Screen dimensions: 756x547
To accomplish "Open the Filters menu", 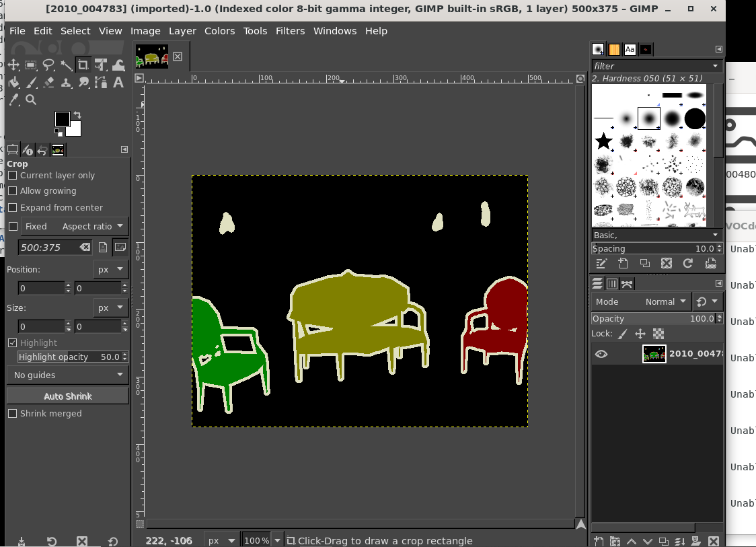I will (x=291, y=31).
